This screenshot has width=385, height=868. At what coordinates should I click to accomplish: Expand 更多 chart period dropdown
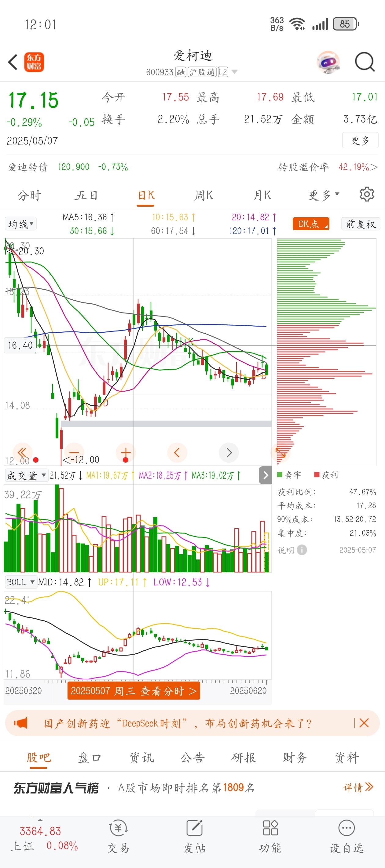tap(324, 195)
